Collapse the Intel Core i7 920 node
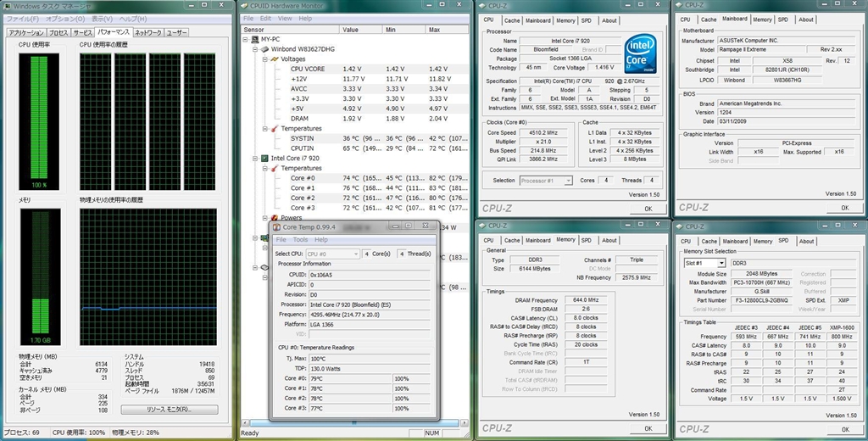Screen dimensions: 868x441 256,159
